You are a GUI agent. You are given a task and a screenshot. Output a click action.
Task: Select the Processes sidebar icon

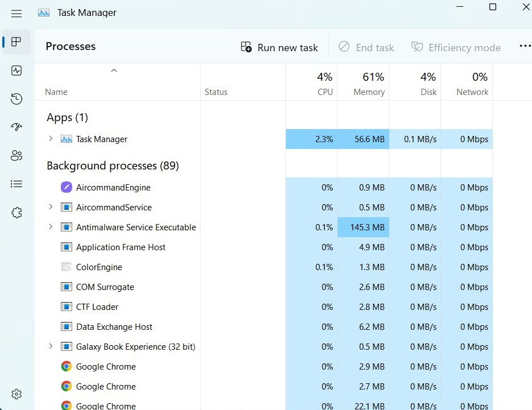16,42
